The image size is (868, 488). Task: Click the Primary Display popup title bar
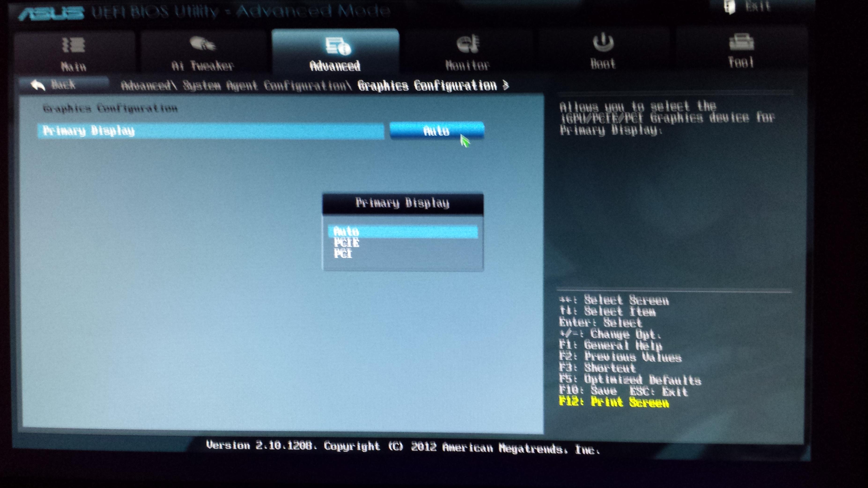pyautogui.click(x=402, y=203)
